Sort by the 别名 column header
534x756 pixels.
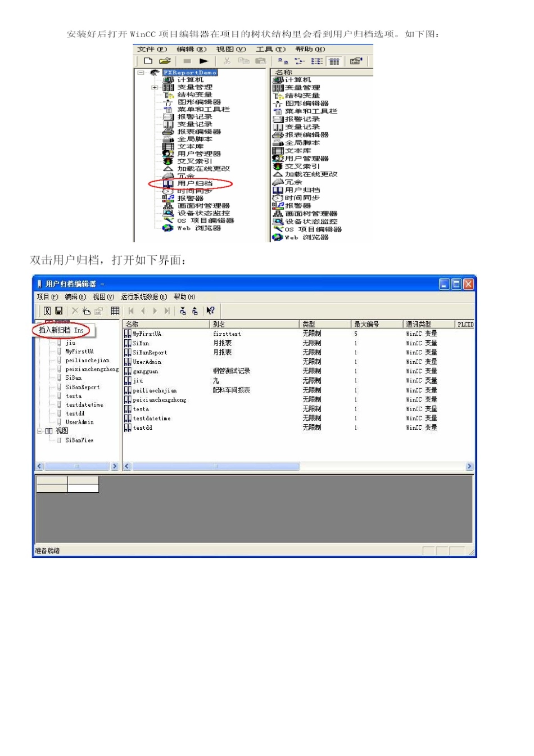(255, 324)
